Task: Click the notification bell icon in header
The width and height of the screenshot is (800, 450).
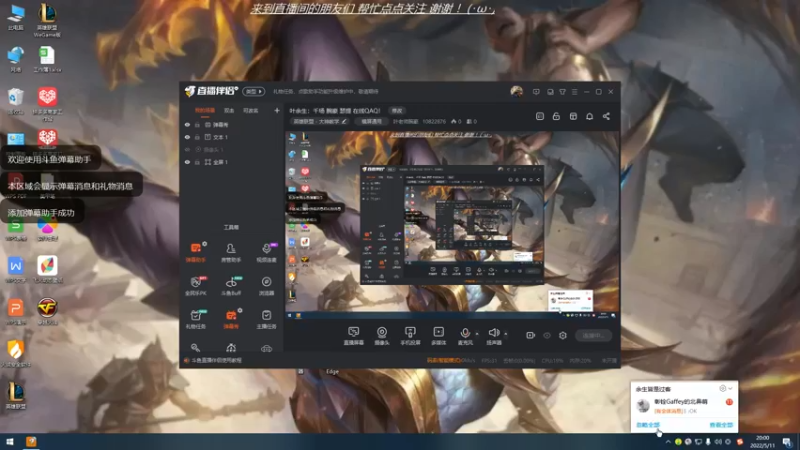Action: pos(589,116)
